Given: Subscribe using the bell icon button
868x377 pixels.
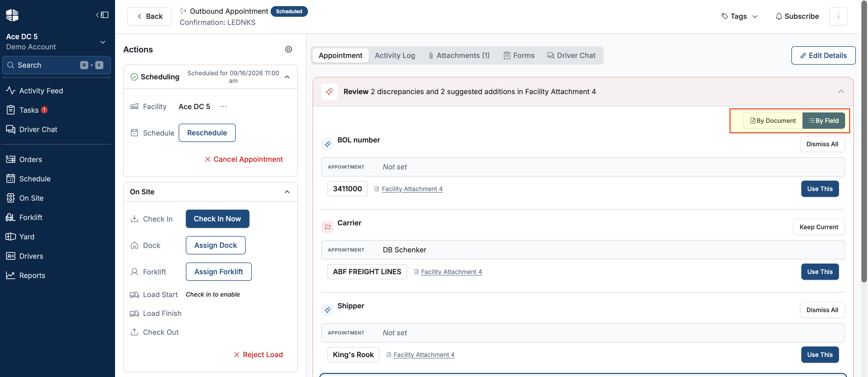Looking at the screenshot, I should pos(797,16).
